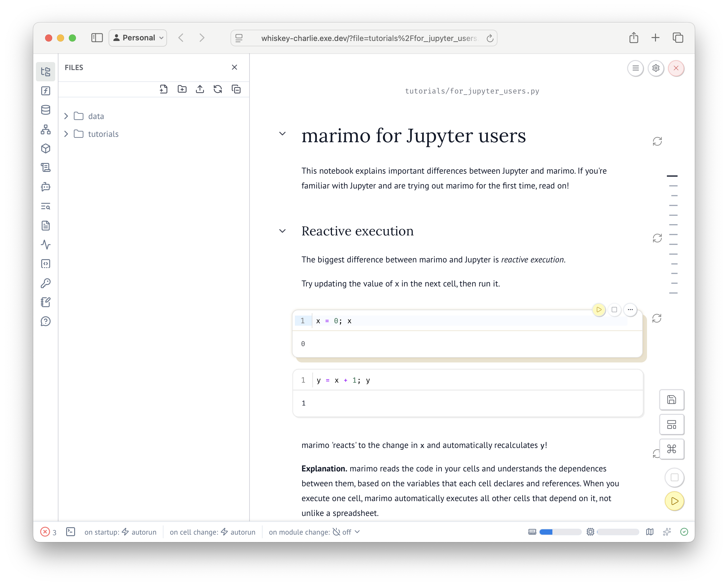Expand the tutorials folder
The image size is (728, 586).
pos(66,134)
